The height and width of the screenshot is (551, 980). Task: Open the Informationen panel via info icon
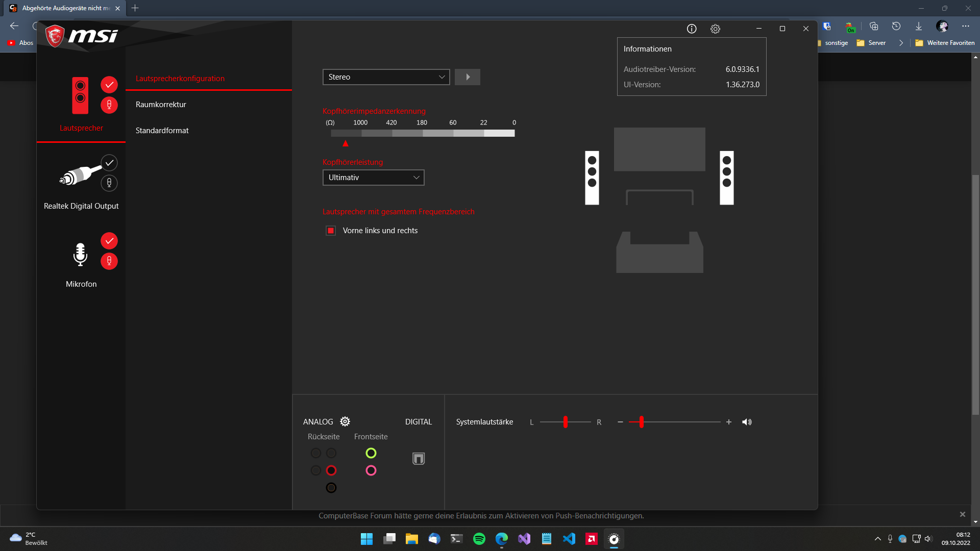coord(692,29)
